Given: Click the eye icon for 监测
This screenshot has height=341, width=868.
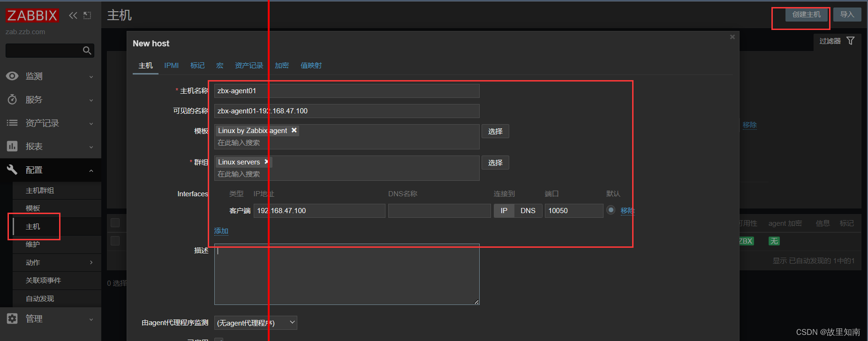Looking at the screenshot, I should (12, 76).
